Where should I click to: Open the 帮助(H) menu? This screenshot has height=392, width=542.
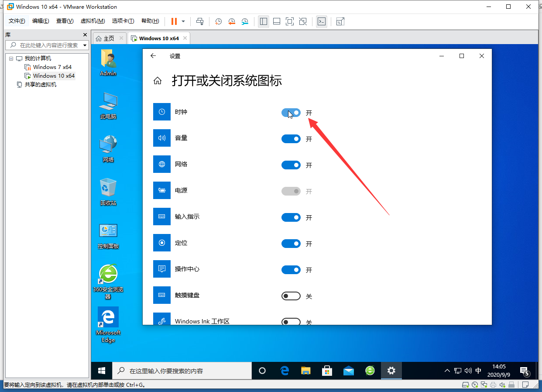(x=150, y=21)
